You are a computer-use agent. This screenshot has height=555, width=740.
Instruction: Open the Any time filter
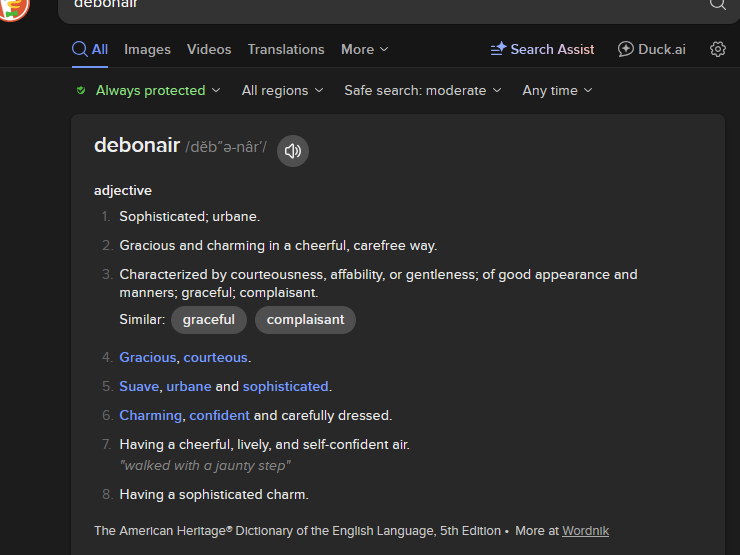pos(557,90)
